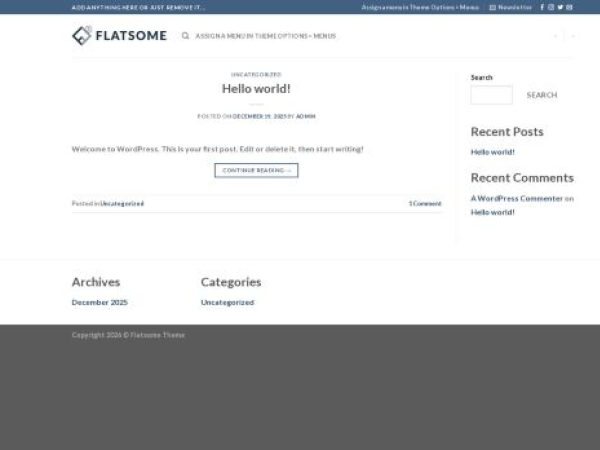Click the Twitter icon in header
Screen dimensions: 600x450
pyautogui.click(x=560, y=7)
